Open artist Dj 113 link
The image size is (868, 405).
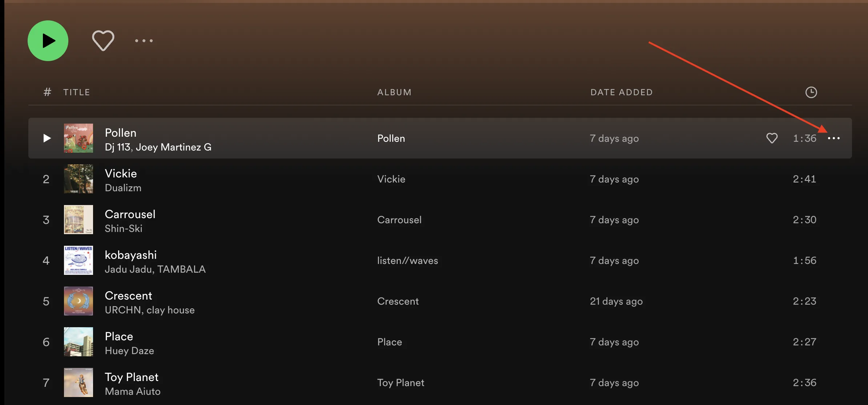pos(117,147)
